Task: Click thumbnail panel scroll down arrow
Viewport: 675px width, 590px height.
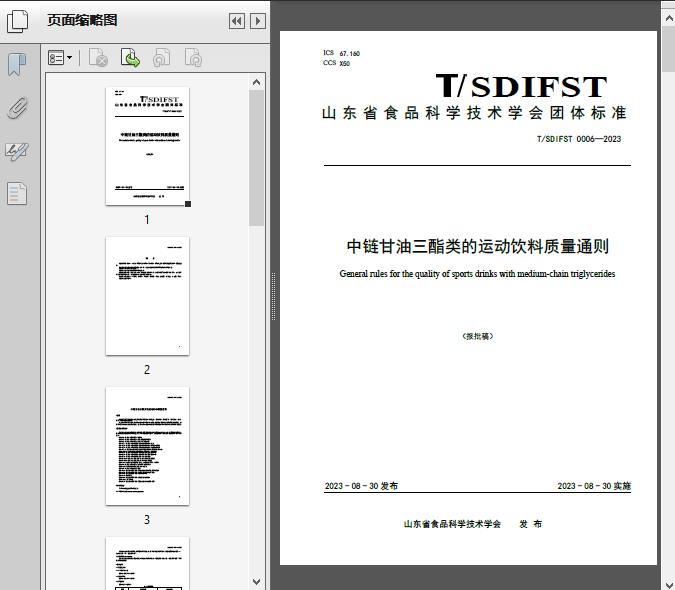Action: point(257,582)
